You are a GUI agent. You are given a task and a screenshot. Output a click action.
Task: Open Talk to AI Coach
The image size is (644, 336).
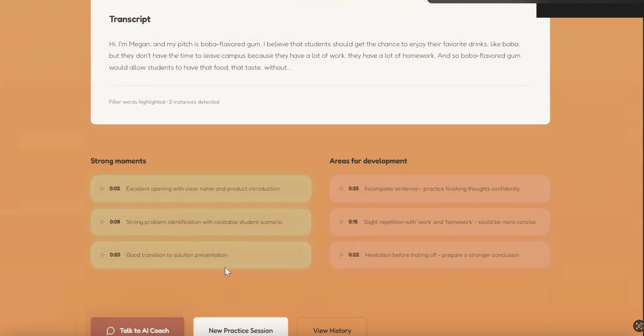coord(144,330)
